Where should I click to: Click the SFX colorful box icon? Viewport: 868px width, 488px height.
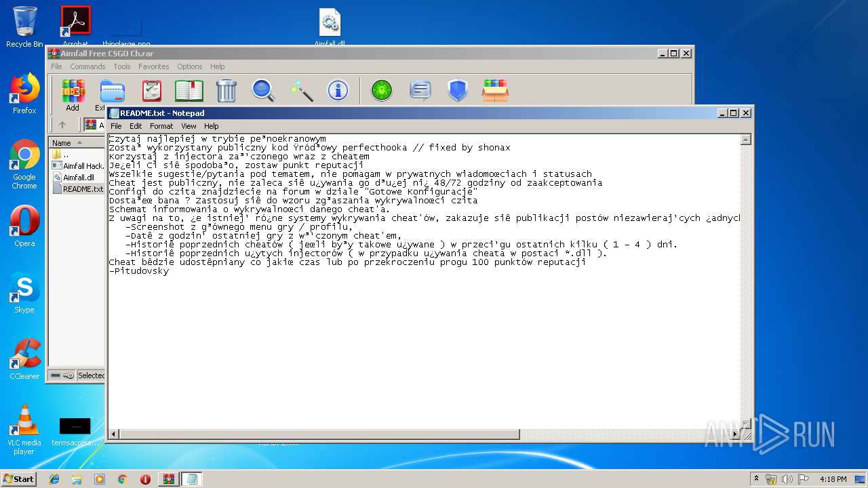[x=495, y=90]
